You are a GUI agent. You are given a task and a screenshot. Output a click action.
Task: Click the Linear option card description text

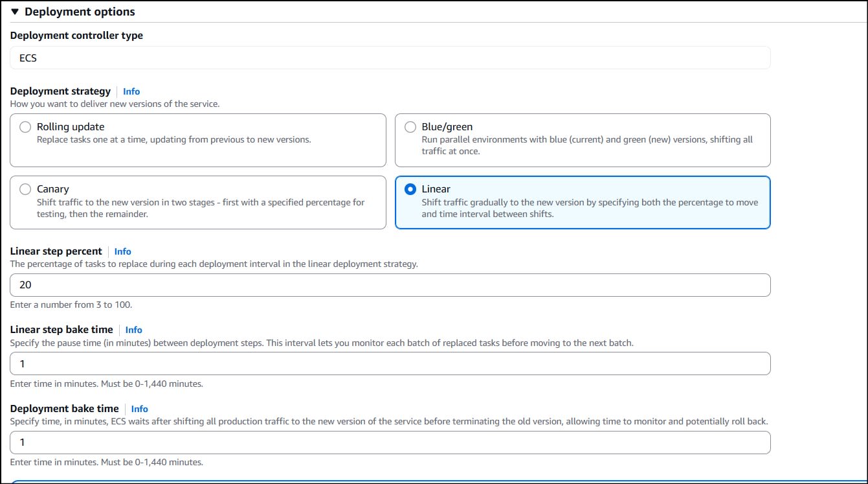tap(589, 208)
